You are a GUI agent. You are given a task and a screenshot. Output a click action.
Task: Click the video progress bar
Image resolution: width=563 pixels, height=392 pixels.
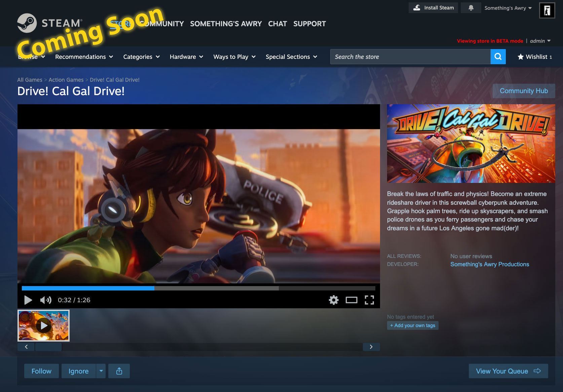click(x=198, y=288)
